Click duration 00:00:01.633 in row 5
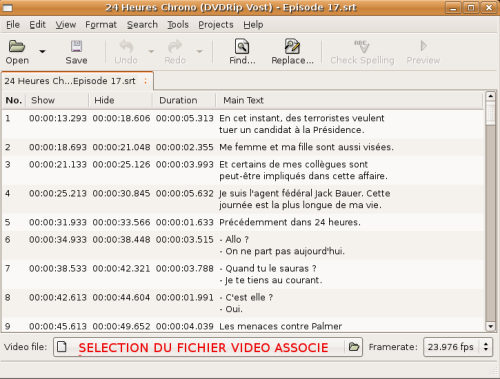The width and height of the screenshot is (500, 379). coord(185,222)
